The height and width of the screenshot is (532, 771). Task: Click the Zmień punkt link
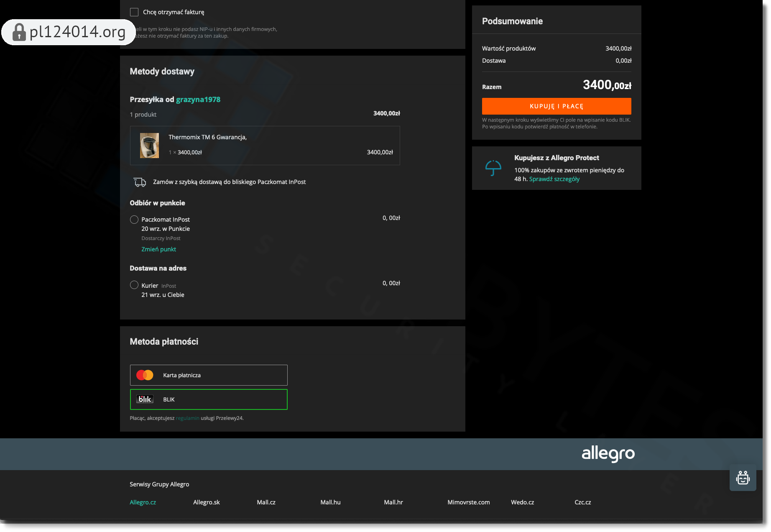pyautogui.click(x=158, y=249)
